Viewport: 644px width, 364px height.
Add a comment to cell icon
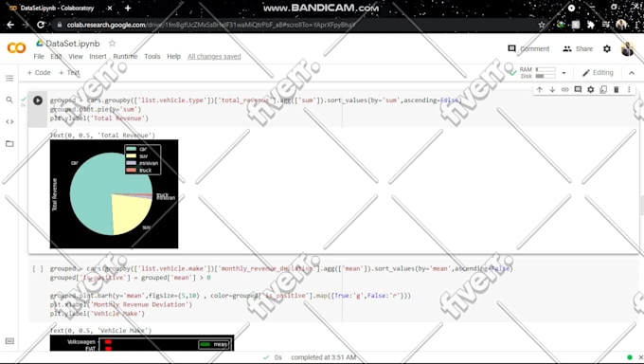[578, 90]
